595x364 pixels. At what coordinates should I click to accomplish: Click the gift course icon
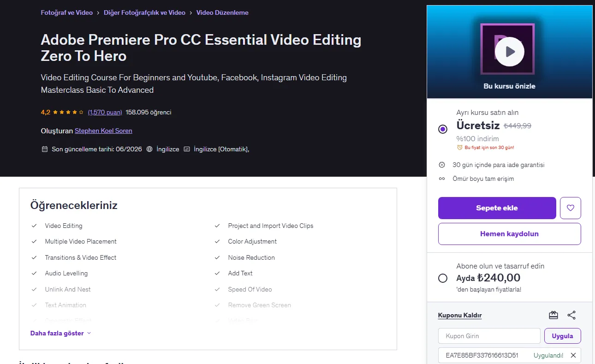pyautogui.click(x=553, y=315)
